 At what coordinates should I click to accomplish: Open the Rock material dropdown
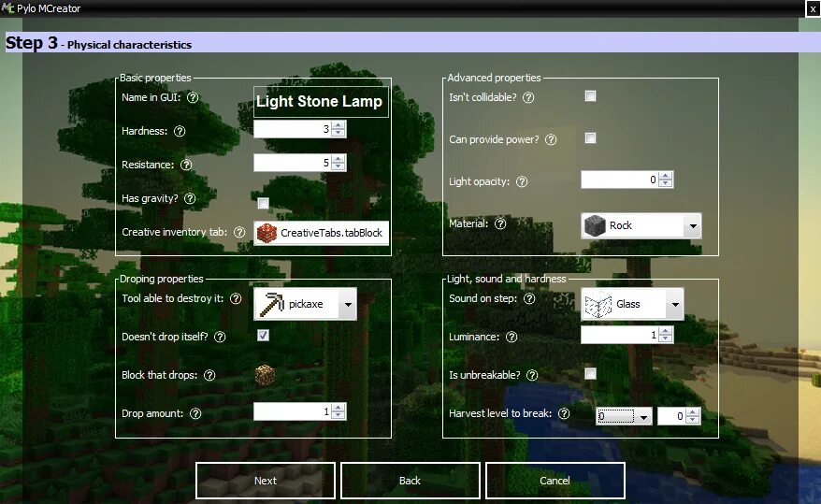point(641,225)
